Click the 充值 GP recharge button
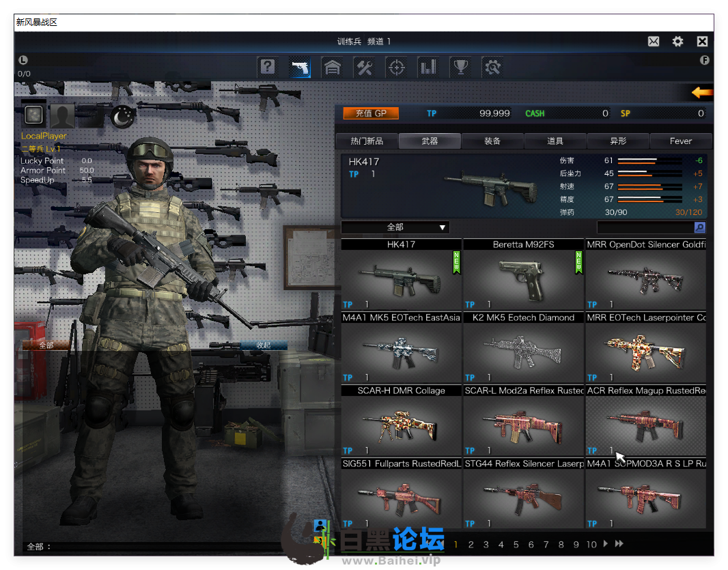Screen dimensions: 728x570 click(x=371, y=113)
